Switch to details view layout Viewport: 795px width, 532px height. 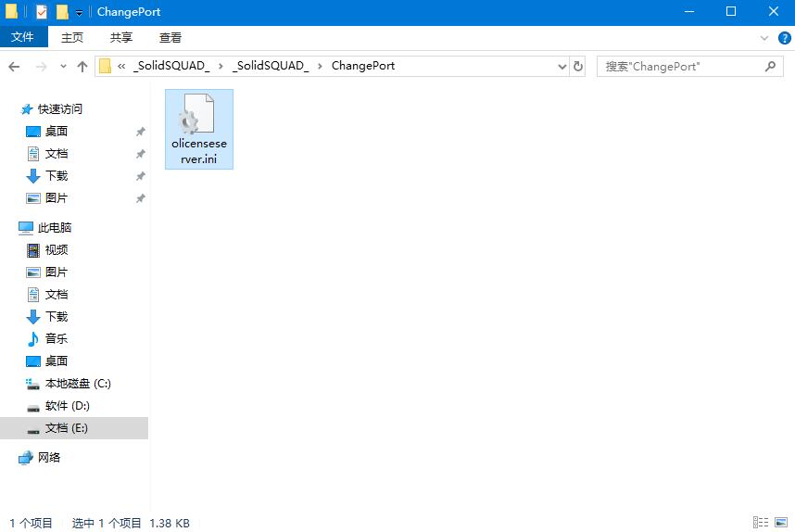761,523
